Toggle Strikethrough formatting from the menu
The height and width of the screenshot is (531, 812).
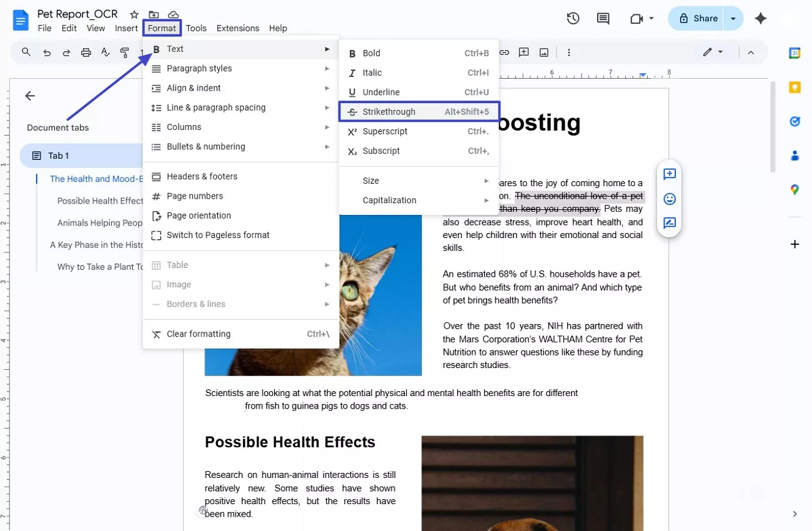click(389, 111)
